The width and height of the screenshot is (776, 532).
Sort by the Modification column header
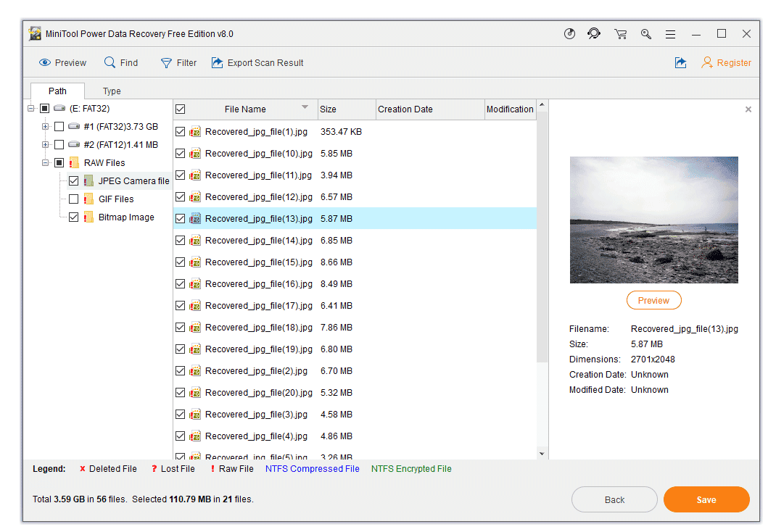(511, 109)
